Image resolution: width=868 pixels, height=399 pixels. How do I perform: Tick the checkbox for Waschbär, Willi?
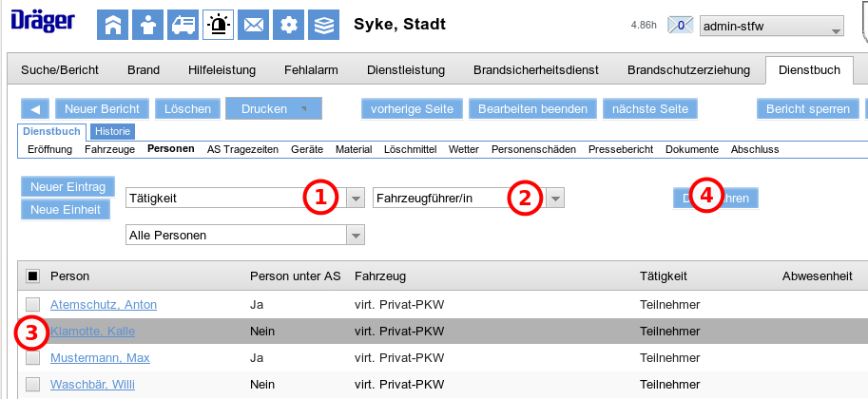(x=32, y=385)
